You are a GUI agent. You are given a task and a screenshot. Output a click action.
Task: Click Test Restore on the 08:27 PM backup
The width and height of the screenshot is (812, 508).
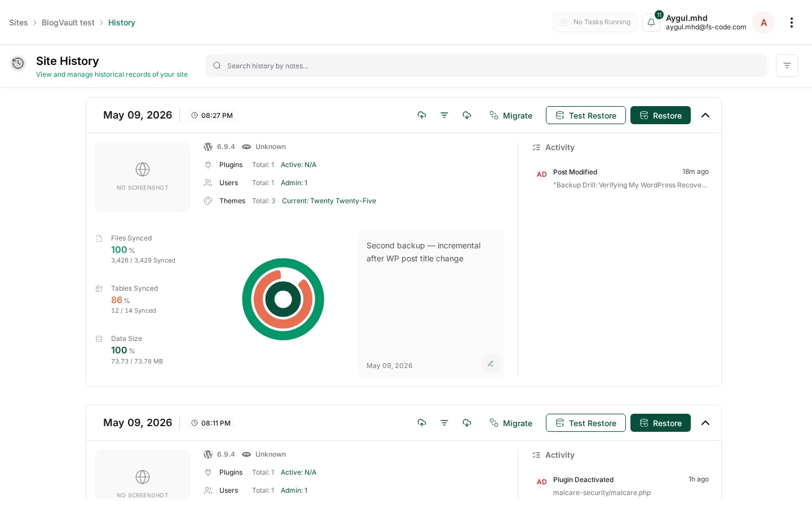(586, 115)
